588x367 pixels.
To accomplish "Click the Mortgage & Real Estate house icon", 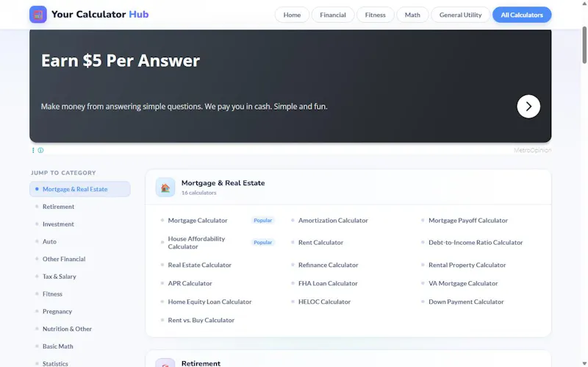I will [165, 188].
